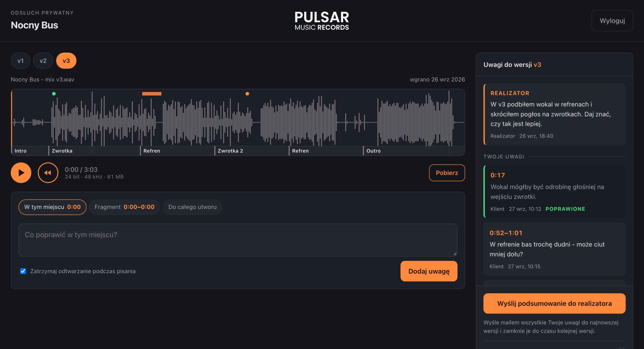644x349 pixels.
Task: Click the 'Nocny Bus - mix v3.wav' filename
Action: click(x=42, y=80)
